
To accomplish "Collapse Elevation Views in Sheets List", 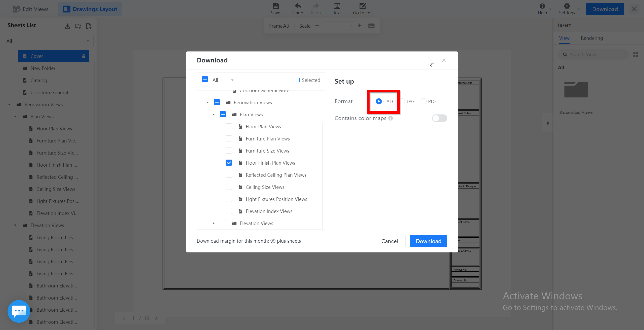I will (x=15, y=225).
